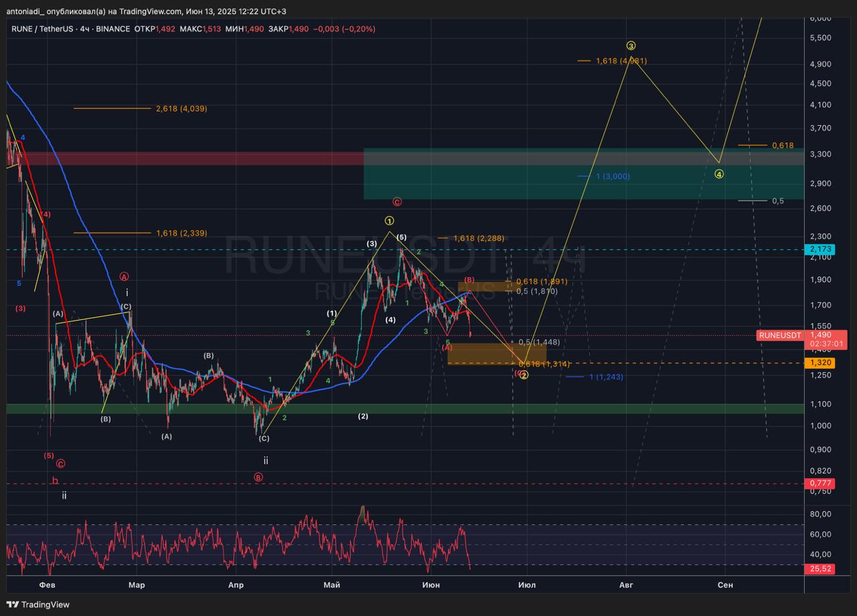This screenshot has height=616, width=857.
Task: Click the Фев month on time axis
Action: pos(47,585)
